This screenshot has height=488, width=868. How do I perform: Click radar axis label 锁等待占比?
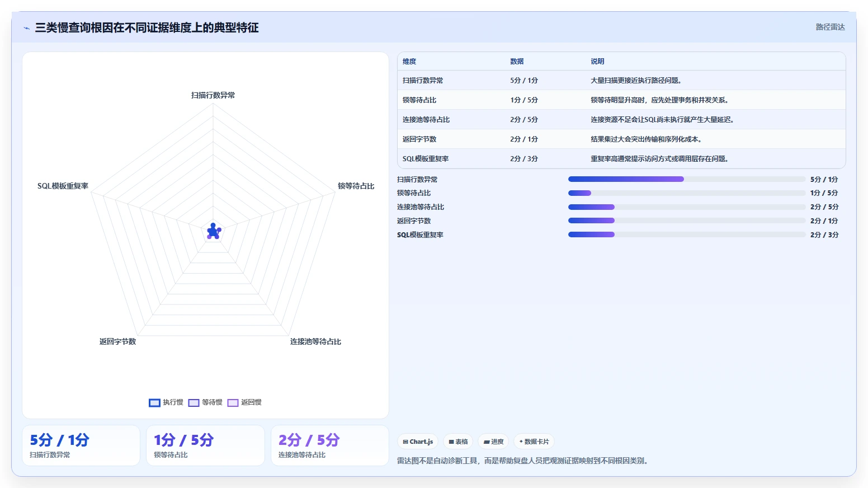tap(356, 186)
